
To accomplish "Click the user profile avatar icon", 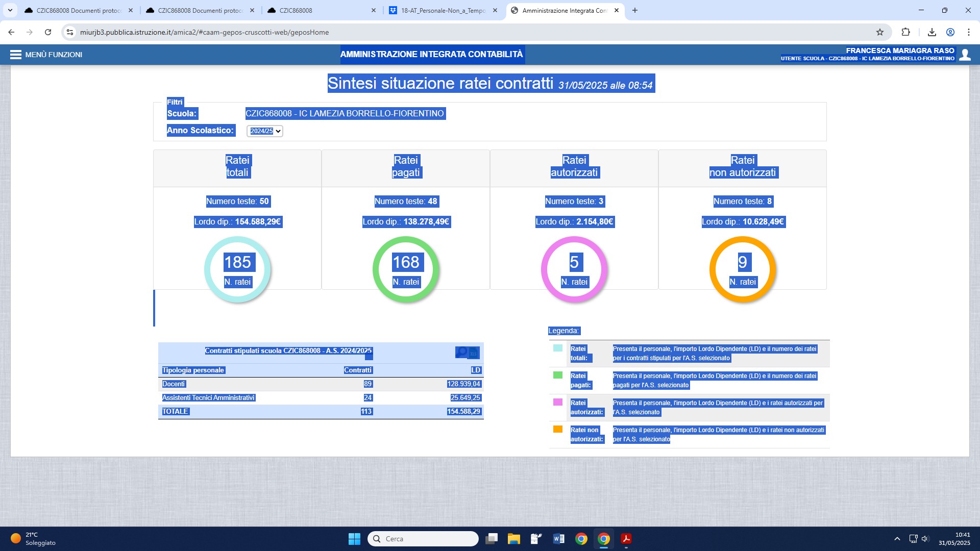I will click(965, 55).
